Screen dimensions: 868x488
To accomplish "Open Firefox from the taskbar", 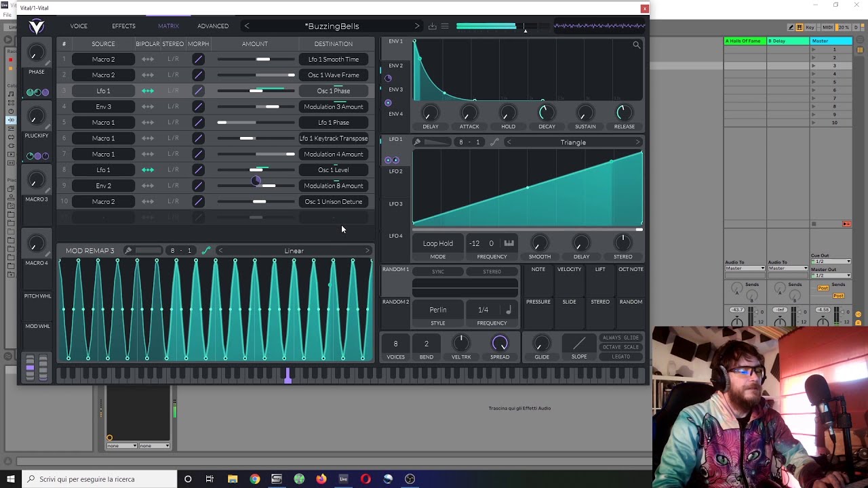I will (321, 479).
